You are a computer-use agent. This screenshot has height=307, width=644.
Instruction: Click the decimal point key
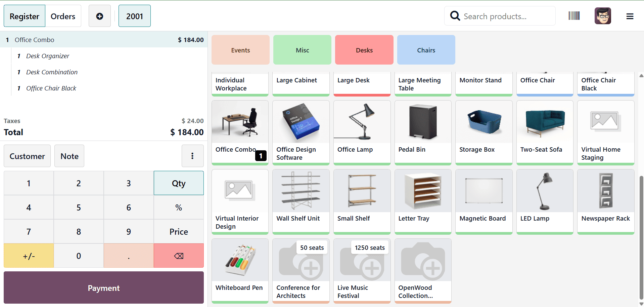[x=129, y=256]
